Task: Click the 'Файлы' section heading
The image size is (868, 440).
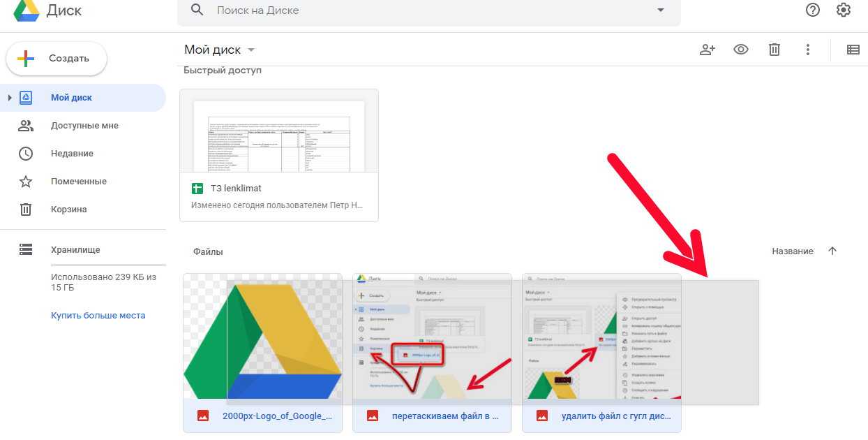Action: click(x=208, y=251)
